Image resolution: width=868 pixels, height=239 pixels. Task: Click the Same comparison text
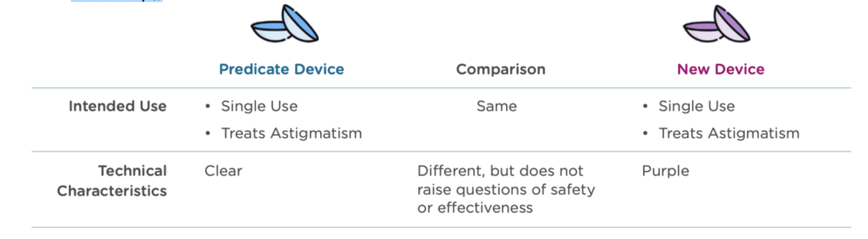point(497,106)
